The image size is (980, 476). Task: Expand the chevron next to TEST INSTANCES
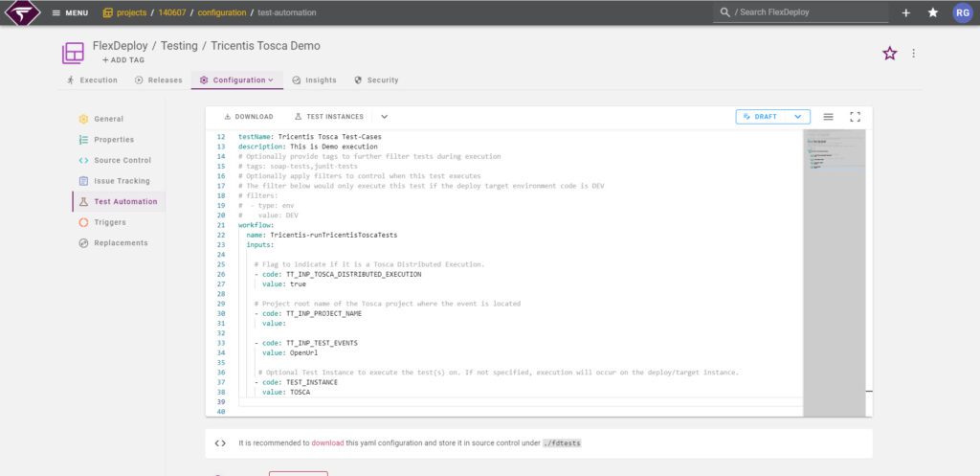[x=385, y=116]
